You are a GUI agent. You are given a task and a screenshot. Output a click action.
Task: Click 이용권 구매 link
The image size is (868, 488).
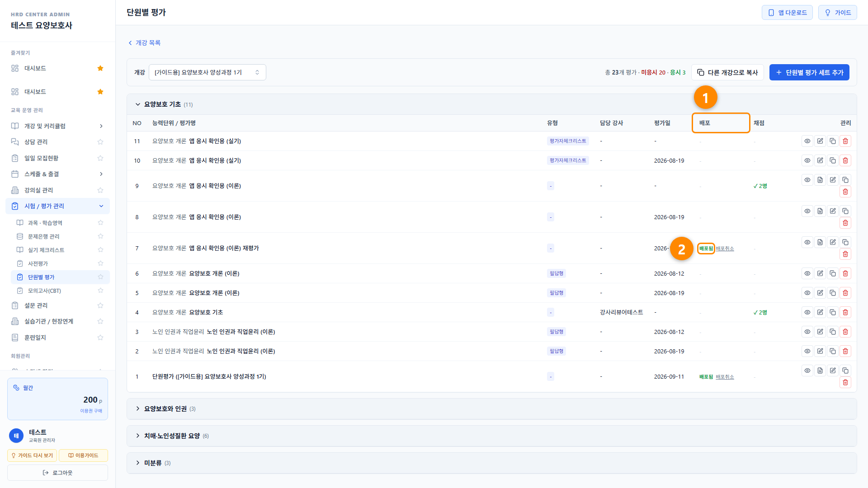[91, 411]
